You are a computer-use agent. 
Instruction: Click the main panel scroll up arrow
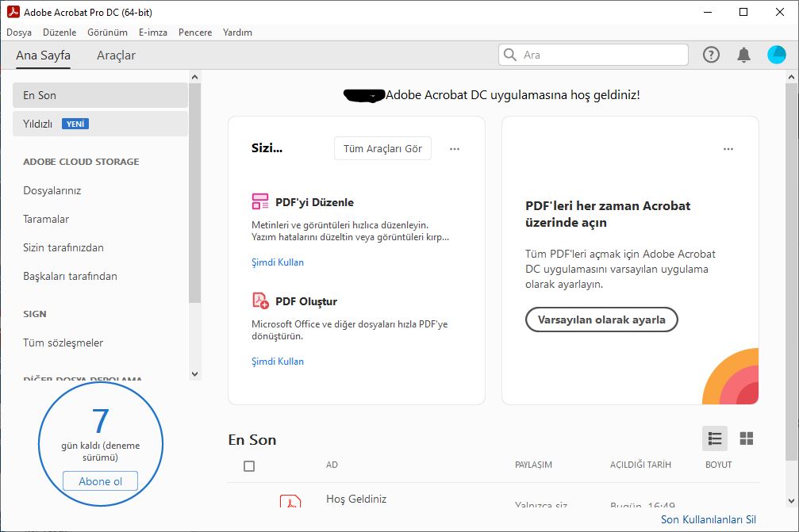[x=791, y=77]
